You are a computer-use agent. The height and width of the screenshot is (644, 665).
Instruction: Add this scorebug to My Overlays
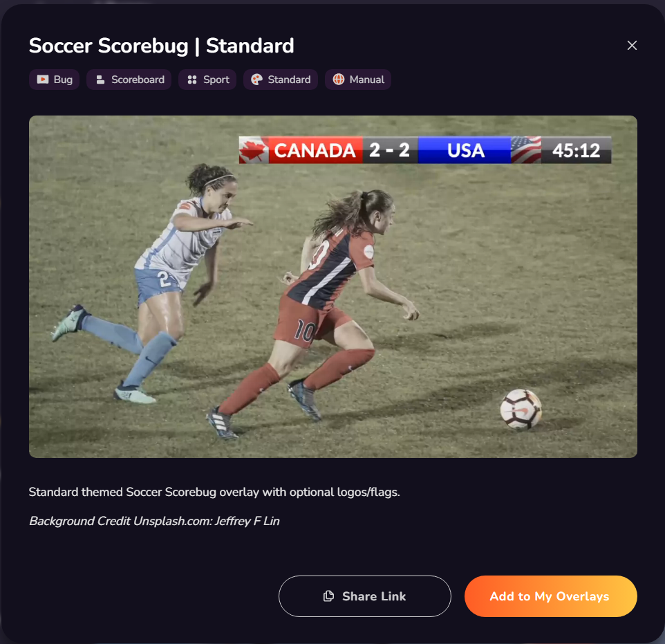(x=550, y=596)
